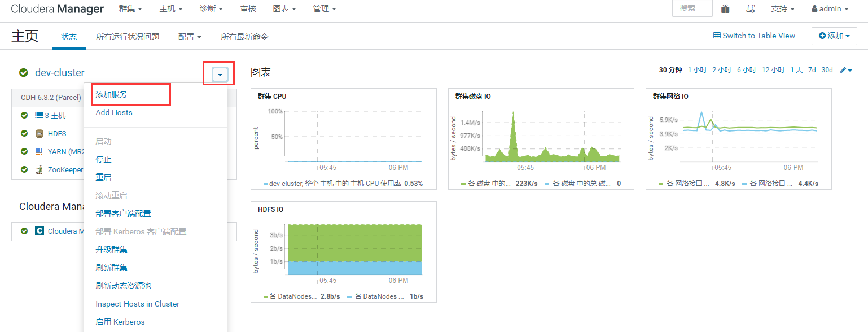Choose 部署客户端配置 in the menu
This screenshot has height=332, width=868.
tap(124, 213)
